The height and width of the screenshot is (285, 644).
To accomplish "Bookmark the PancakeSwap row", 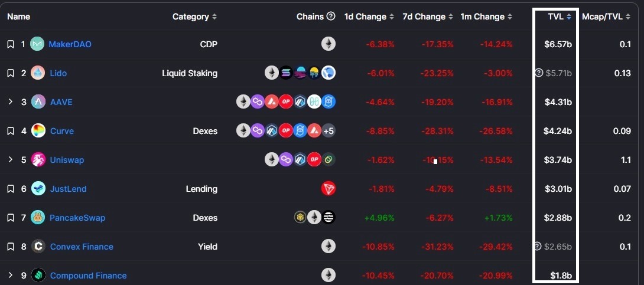I will [x=11, y=218].
